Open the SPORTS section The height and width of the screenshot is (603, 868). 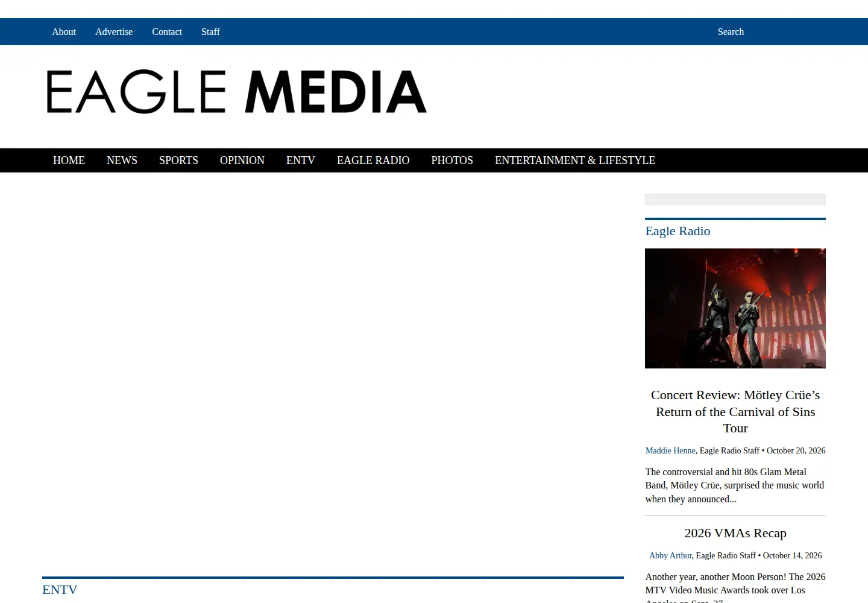click(x=178, y=160)
